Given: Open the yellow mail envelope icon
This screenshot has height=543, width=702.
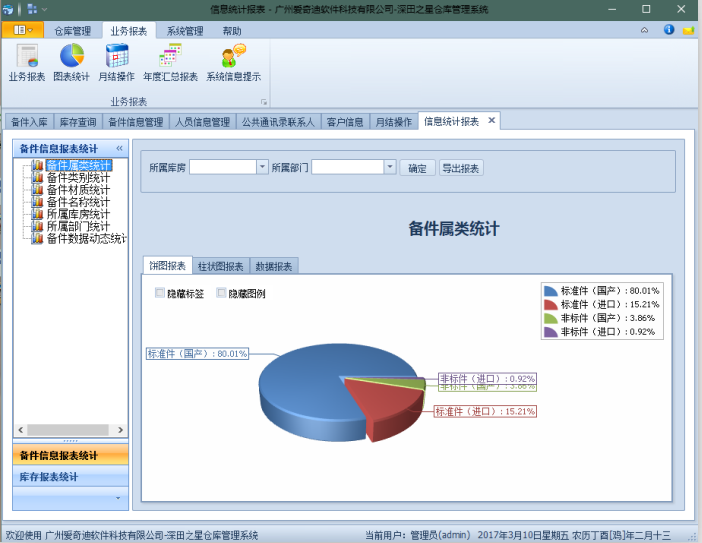Looking at the screenshot, I should pyautogui.click(x=688, y=30).
